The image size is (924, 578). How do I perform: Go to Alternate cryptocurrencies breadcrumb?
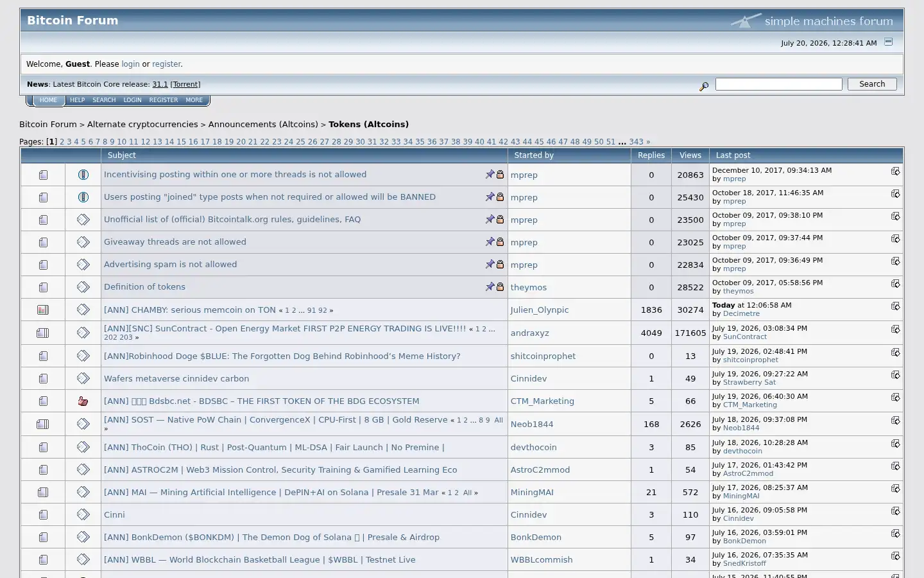point(142,125)
